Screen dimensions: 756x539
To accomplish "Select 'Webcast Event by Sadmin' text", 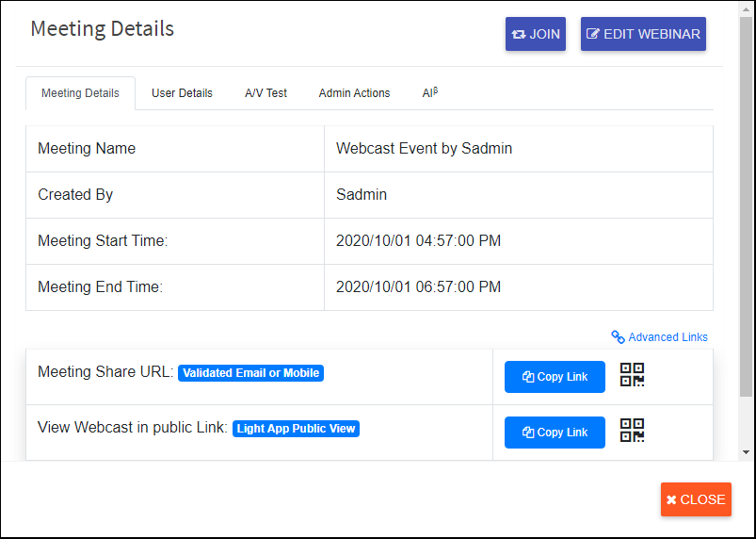I will click(424, 148).
